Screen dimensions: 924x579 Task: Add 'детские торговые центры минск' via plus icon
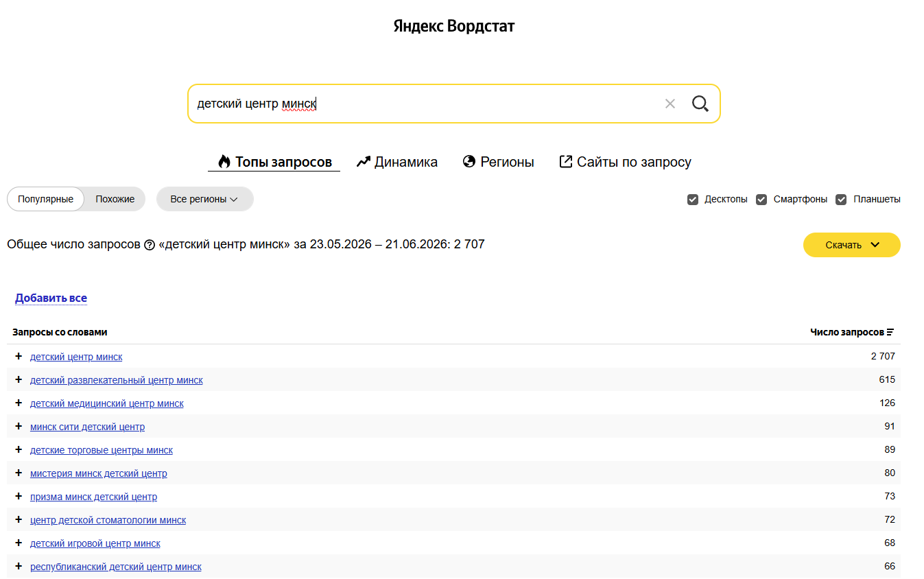[x=19, y=449]
